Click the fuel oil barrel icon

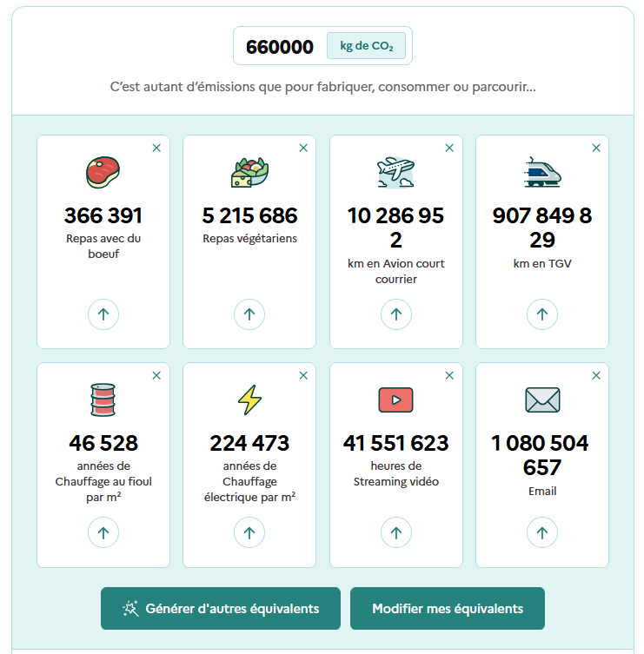point(103,400)
